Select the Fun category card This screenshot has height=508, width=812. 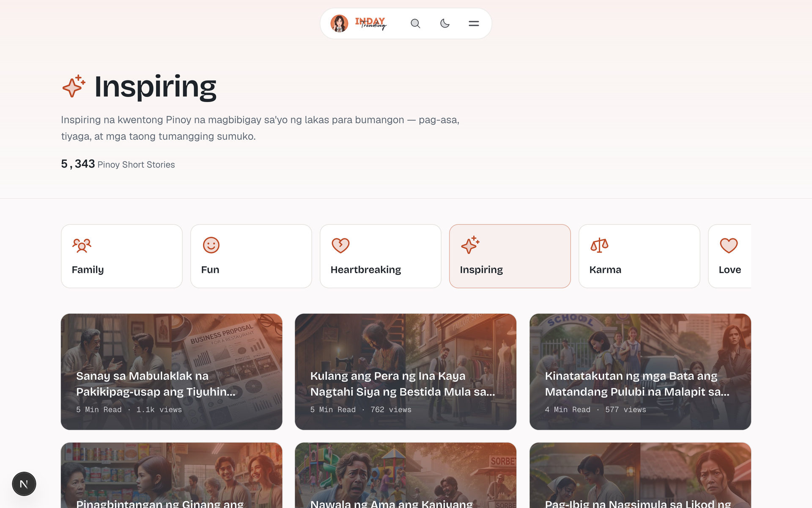(x=251, y=256)
